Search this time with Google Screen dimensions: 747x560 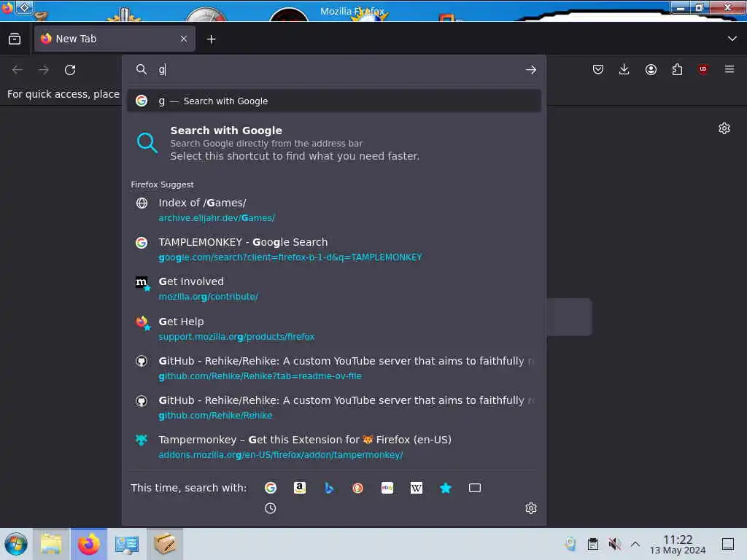pos(271,488)
